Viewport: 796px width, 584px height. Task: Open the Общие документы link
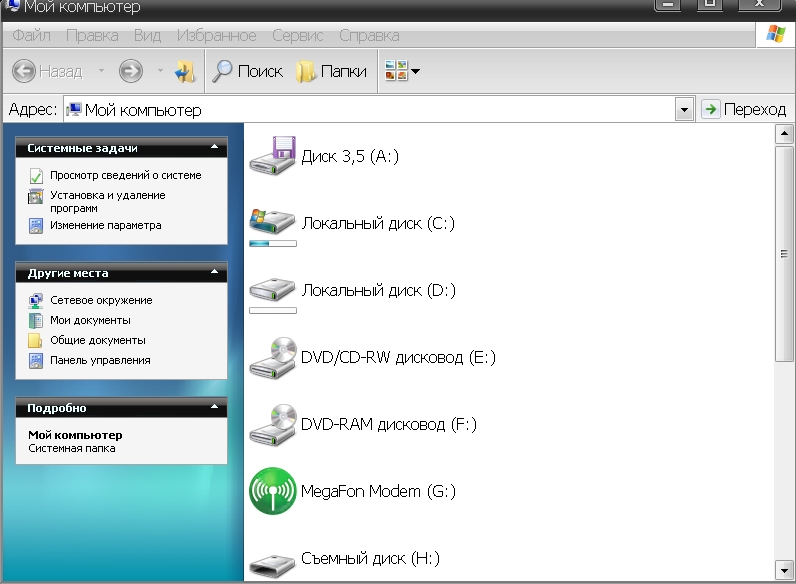pos(97,340)
